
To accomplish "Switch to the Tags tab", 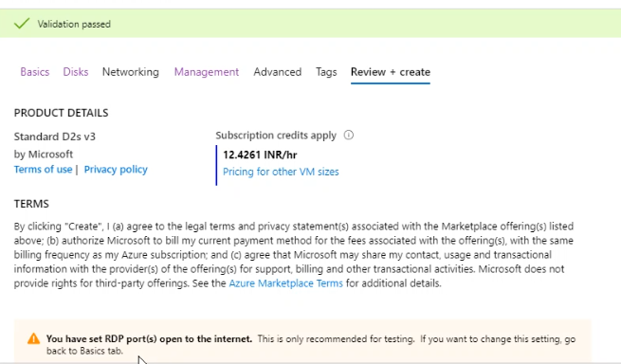I will point(326,72).
